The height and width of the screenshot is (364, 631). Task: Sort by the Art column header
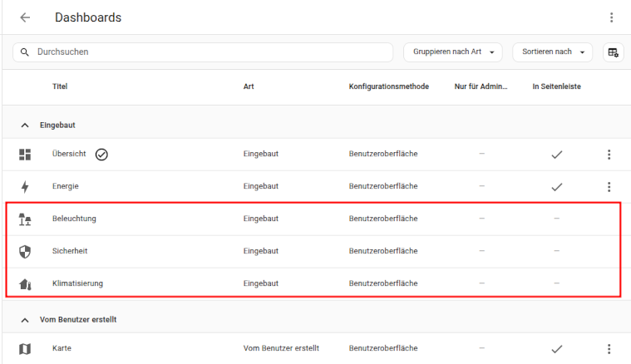249,86
